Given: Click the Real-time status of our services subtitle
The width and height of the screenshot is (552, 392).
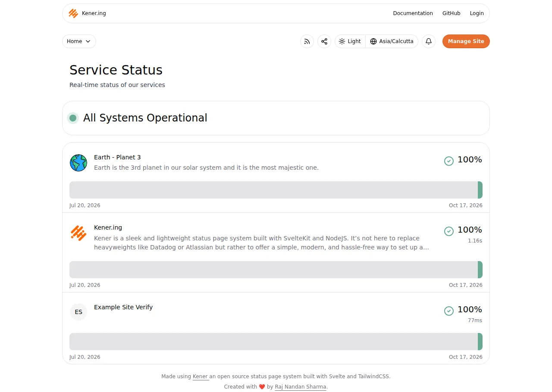Looking at the screenshot, I should coord(117,85).
